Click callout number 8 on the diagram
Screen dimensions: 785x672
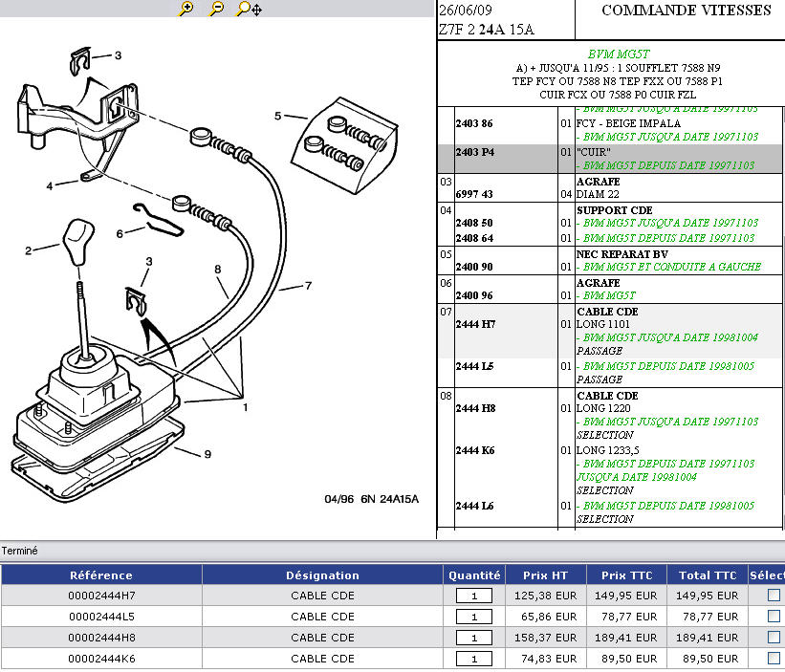click(218, 270)
